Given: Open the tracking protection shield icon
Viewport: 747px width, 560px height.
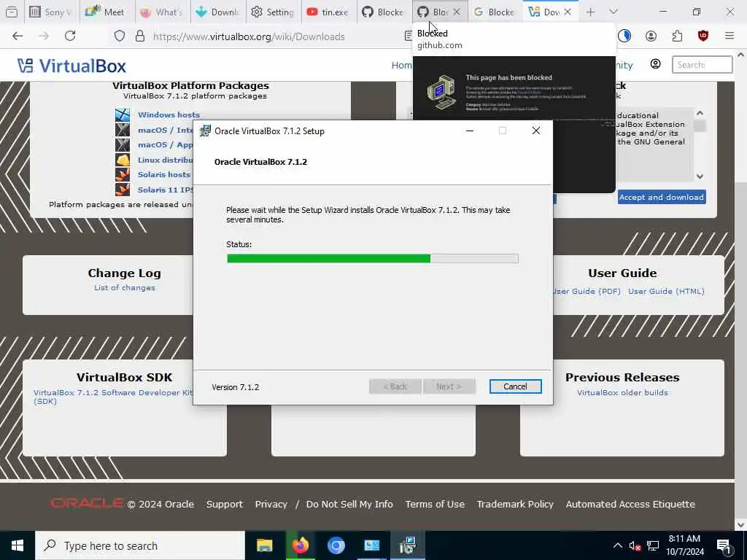Looking at the screenshot, I should point(120,36).
